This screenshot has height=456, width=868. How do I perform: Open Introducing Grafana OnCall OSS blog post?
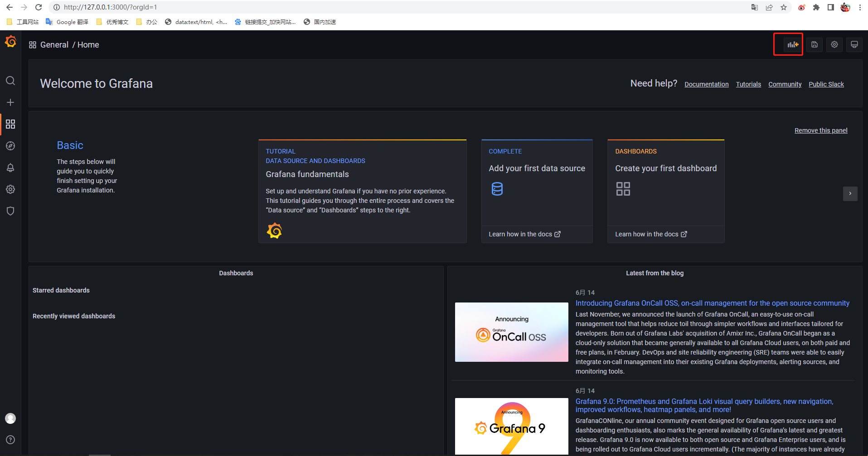[713, 303]
